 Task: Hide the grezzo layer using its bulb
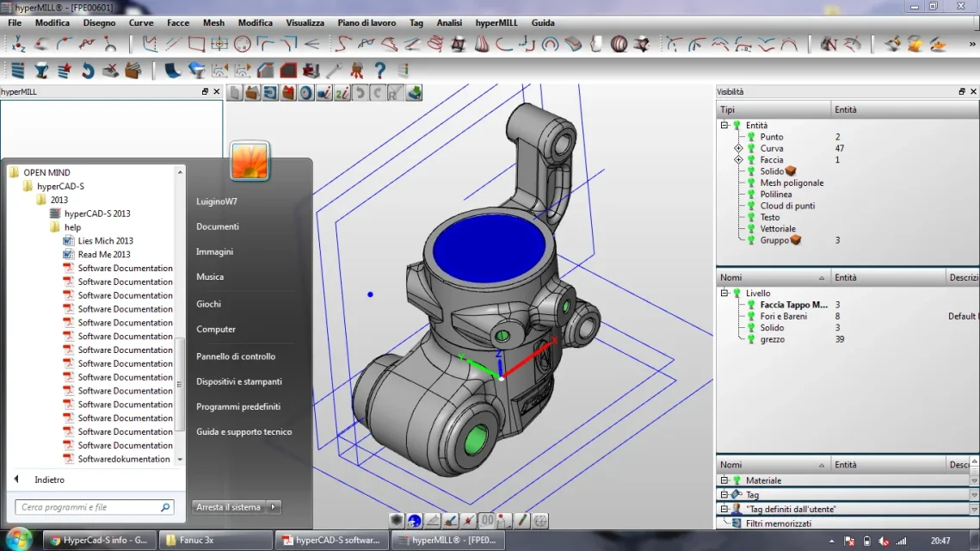tap(751, 340)
